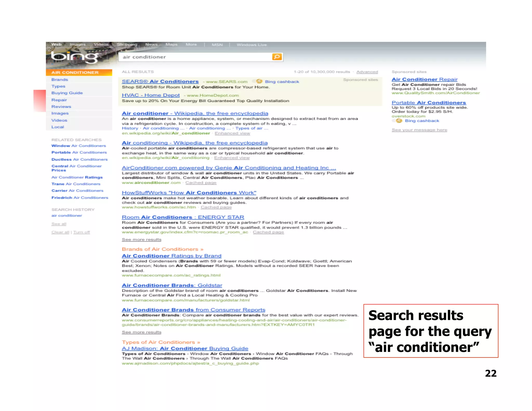Image resolution: width=532 pixels, height=411 pixels.
Task: Open the MSN link in top bar
Action: pos(217,45)
